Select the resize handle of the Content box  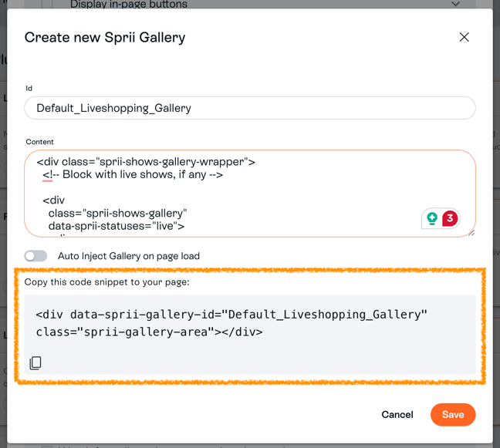[x=471, y=233]
